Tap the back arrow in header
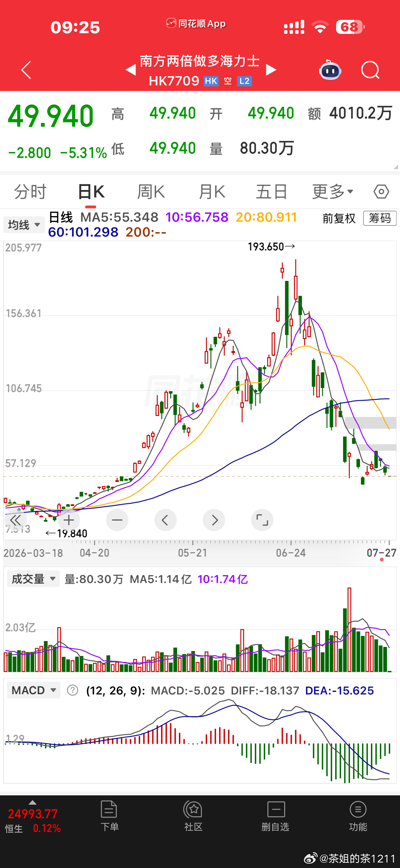Image resolution: width=400 pixels, height=868 pixels. [26, 70]
